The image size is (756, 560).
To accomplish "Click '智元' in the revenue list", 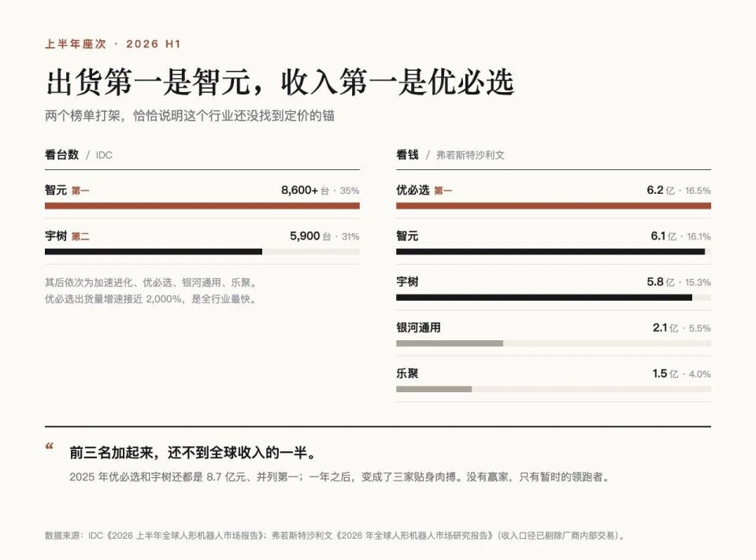I will pyautogui.click(x=407, y=235).
